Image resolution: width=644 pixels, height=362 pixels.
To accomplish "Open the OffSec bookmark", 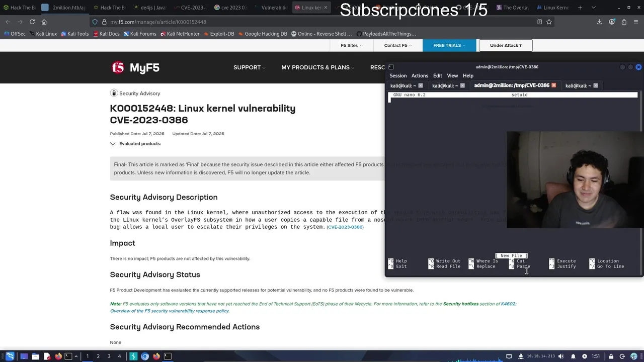I will [14, 34].
